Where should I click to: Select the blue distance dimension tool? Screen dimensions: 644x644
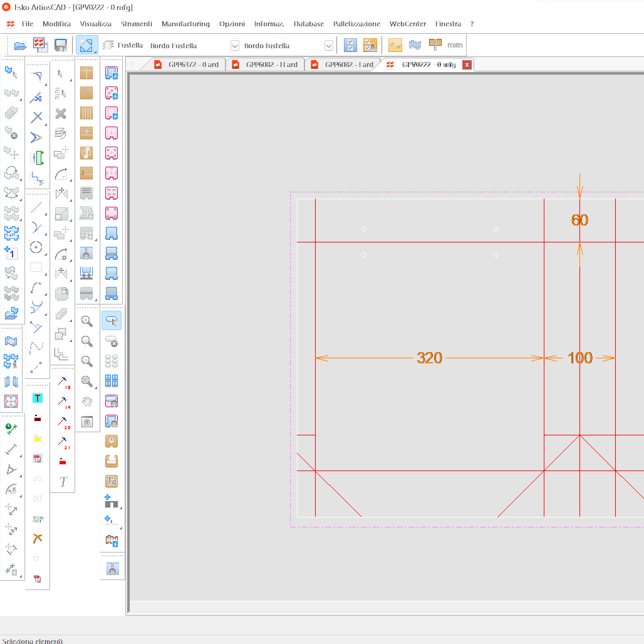click(x=11, y=449)
